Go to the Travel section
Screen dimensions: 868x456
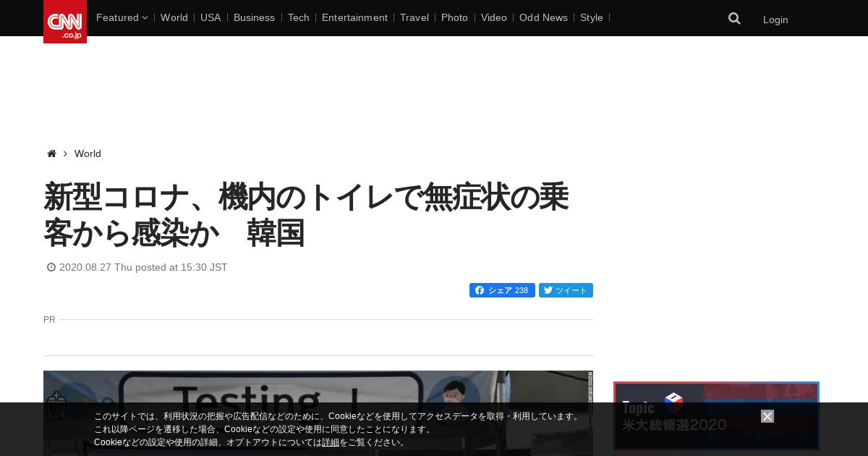pos(414,17)
